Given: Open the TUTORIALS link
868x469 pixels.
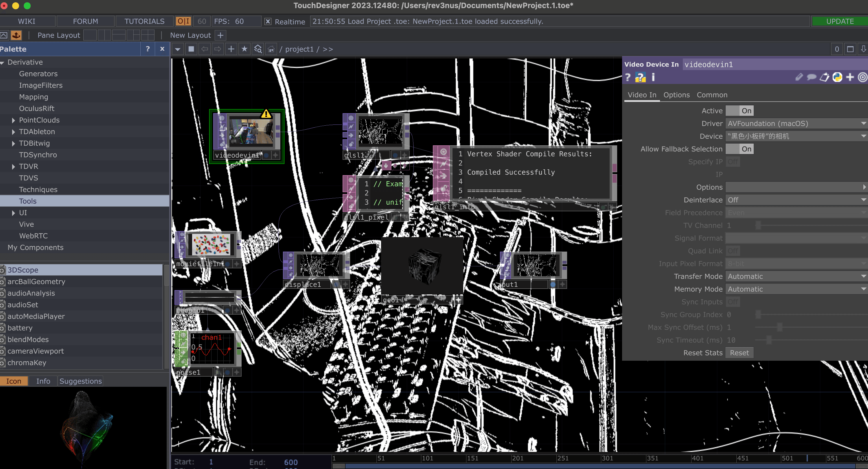Looking at the screenshot, I should [x=144, y=21].
